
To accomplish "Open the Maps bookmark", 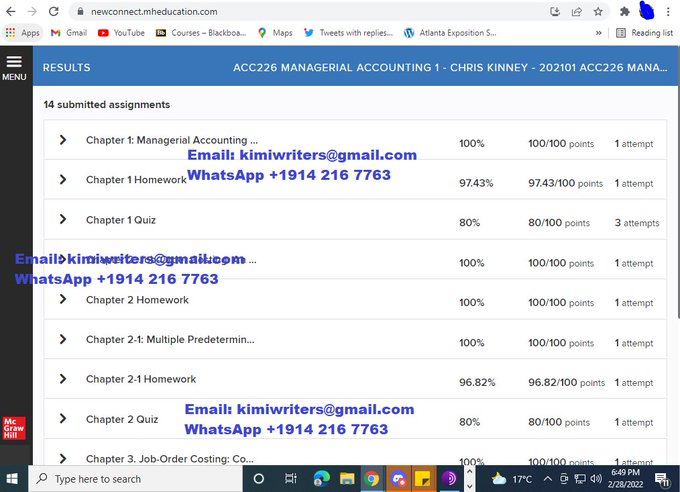I will [275, 33].
